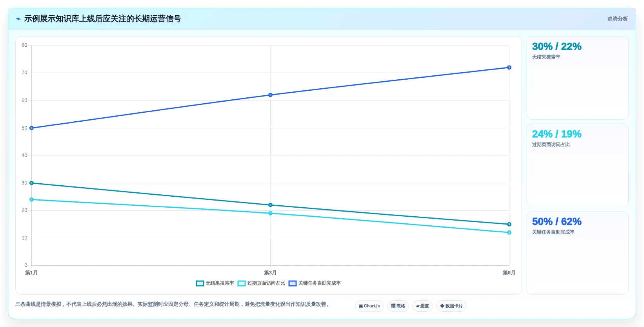The width and height of the screenshot is (644, 327).
Task: Click the "30% / 22%" value in the KPI card
Action: [x=557, y=47]
